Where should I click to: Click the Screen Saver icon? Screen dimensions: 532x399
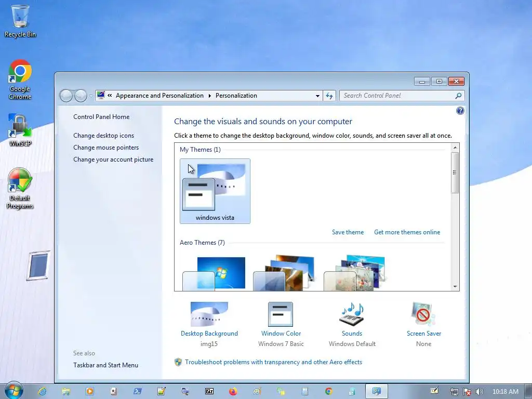(x=423, y=314)
